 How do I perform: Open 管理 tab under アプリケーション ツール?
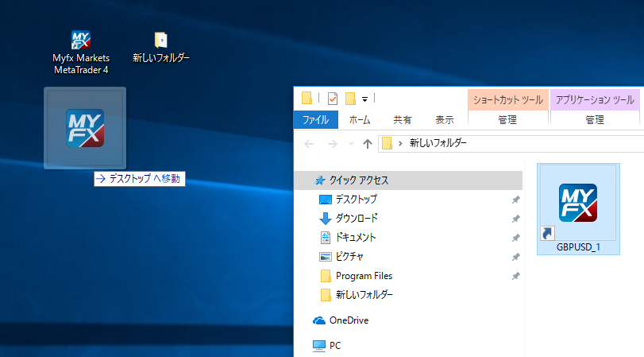tap(595, 120)
